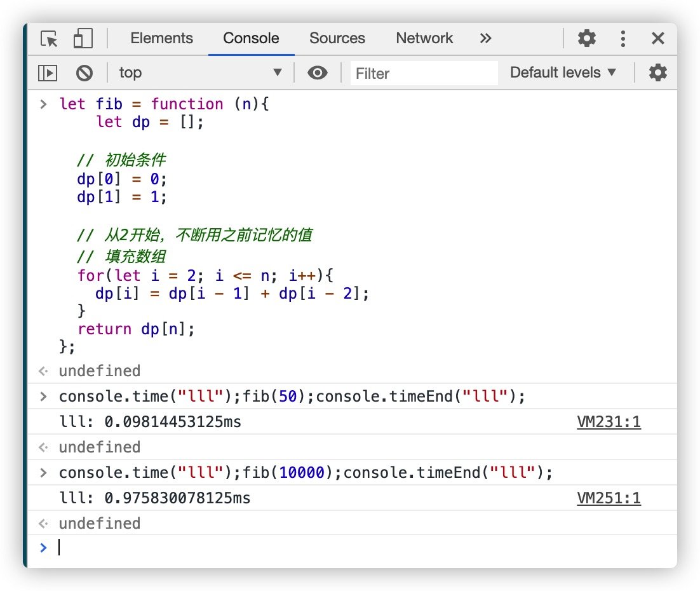Clear the console with the ban icon
This screenshot has height=591, width=700.
coord(84,73)
